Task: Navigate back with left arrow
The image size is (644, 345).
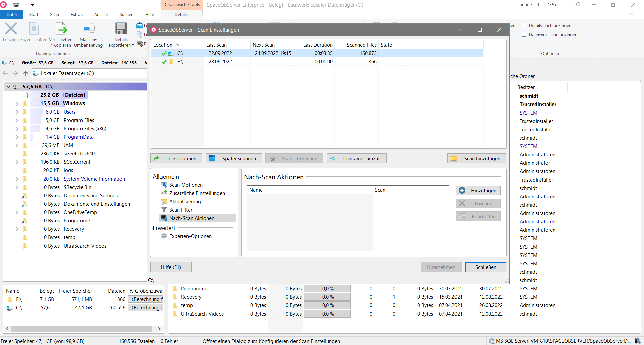Action: 5,73
